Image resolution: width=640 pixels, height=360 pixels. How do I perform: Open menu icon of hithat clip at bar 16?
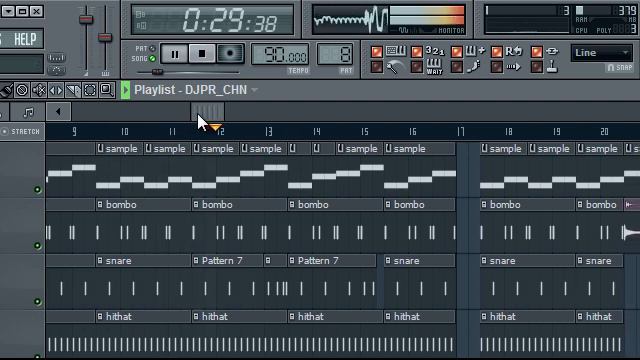tap(388, 316)
